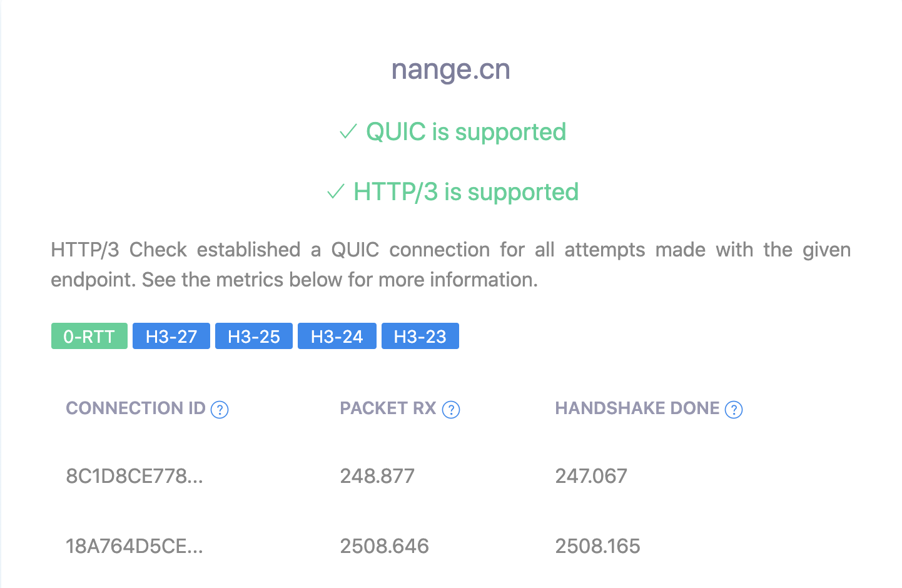Click the checkmark next to HTTP/3 is supported
Screen dimensions: 902x588
(x=335, y=192)
